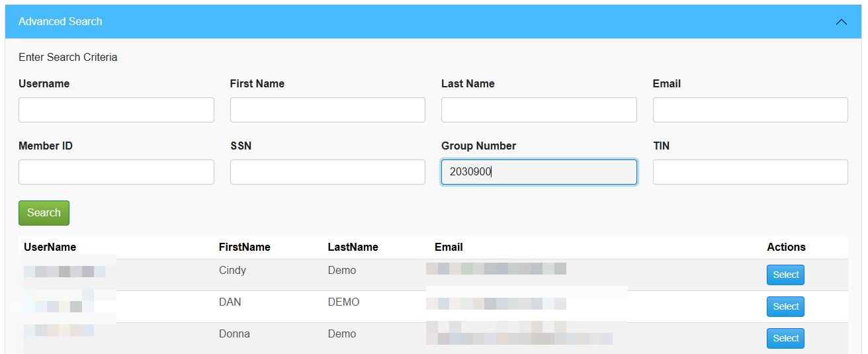Focus the TIN input field
Screen dimensions: 868x354
(x=750, y=172)
